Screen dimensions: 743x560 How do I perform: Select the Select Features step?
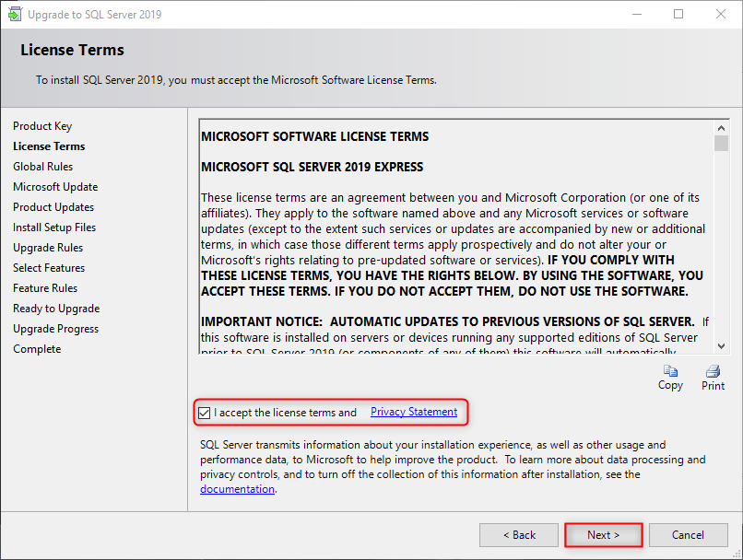(49, 268)
